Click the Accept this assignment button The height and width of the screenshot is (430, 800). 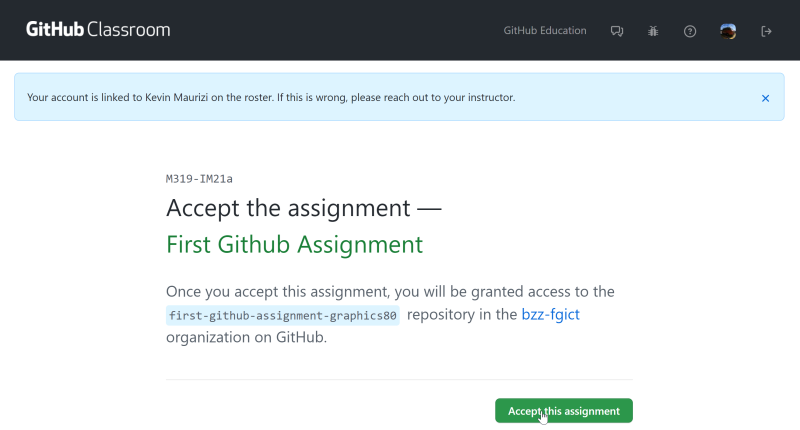click(x=564, y=411)
